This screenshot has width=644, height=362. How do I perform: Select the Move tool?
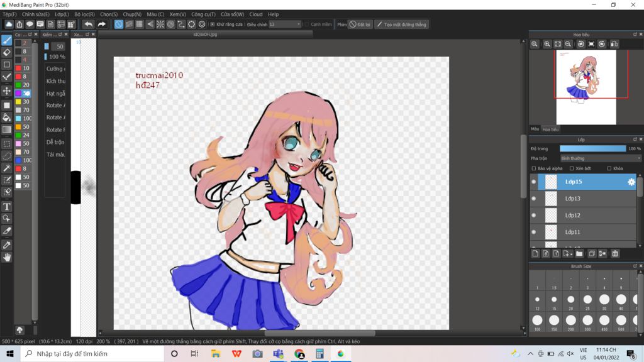[6, 90]
